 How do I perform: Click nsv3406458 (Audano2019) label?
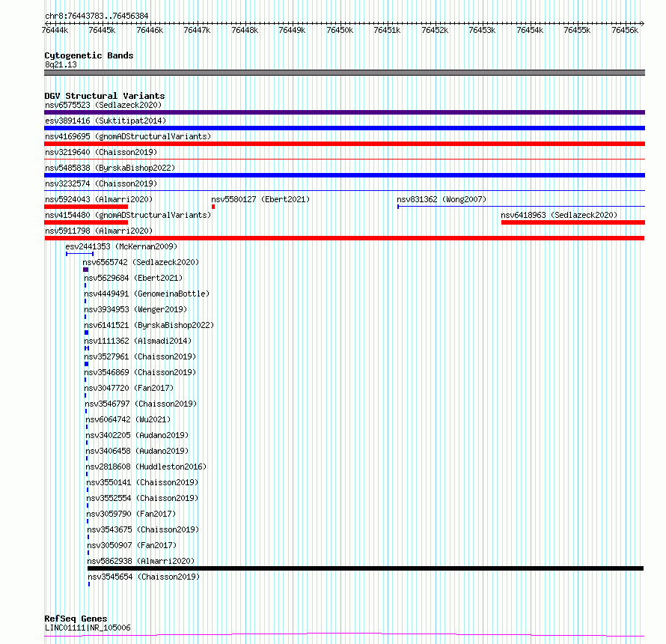click(137, 451)
